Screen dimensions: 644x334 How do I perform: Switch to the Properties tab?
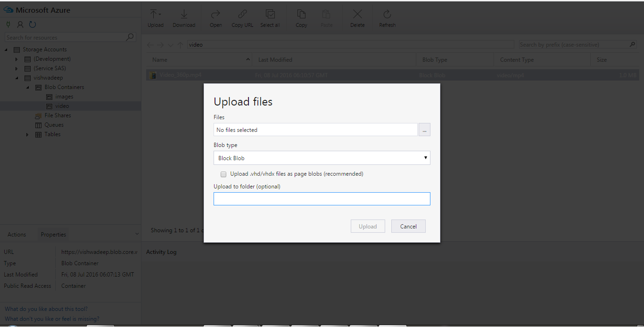(x=53, y=235)
